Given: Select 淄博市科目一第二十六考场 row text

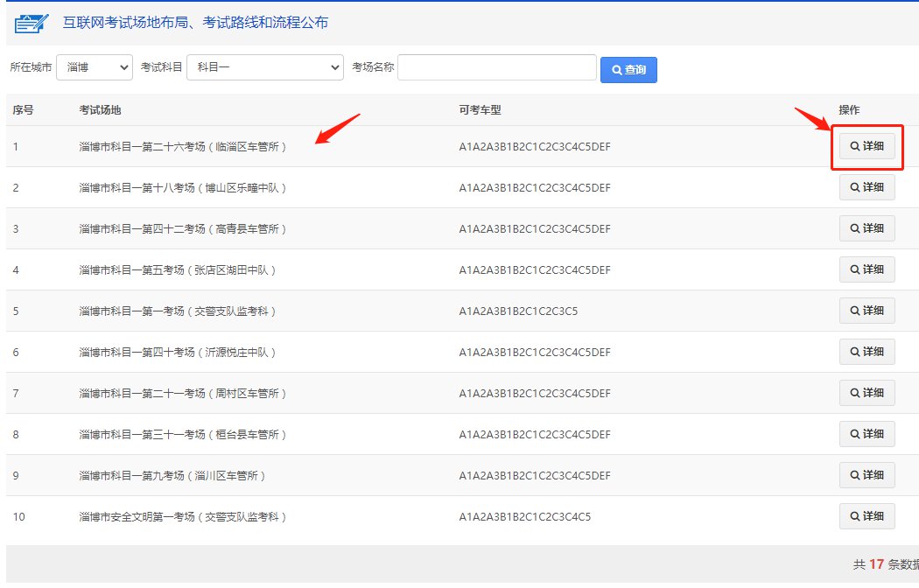Looking at the screenshot, I should 183,147.
